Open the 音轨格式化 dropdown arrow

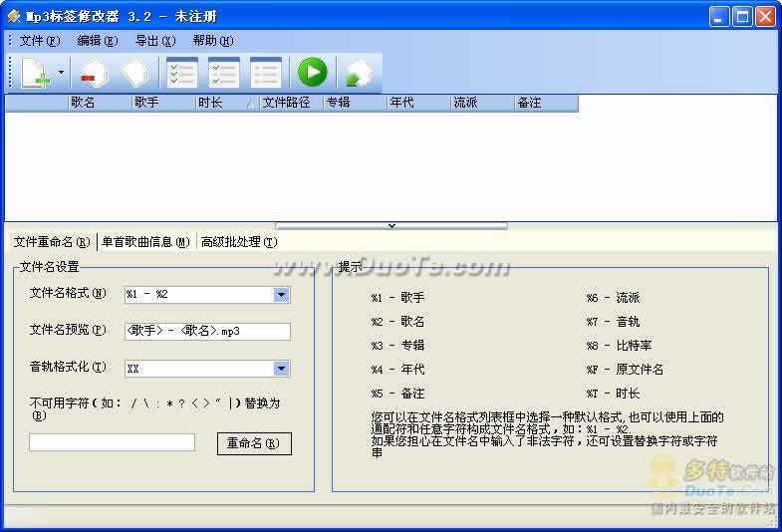click(281, 369)
